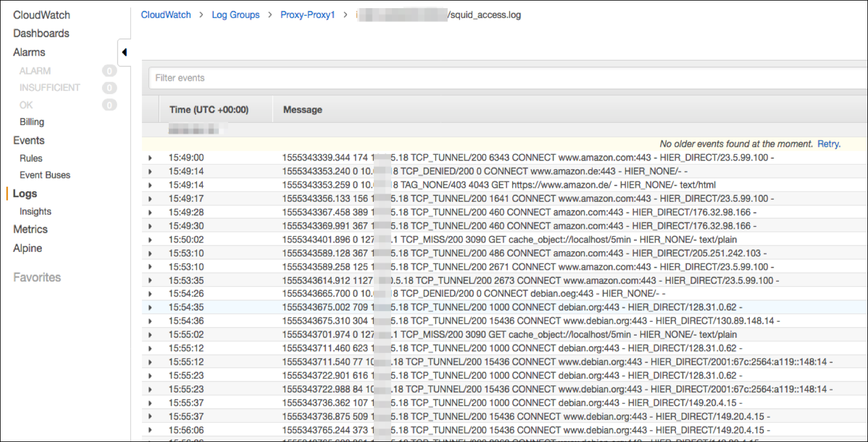This screenshot has height=442, width=868.
Task: Open the Proxy-Proxy1 log group breadcrumb
Action: 308,15
